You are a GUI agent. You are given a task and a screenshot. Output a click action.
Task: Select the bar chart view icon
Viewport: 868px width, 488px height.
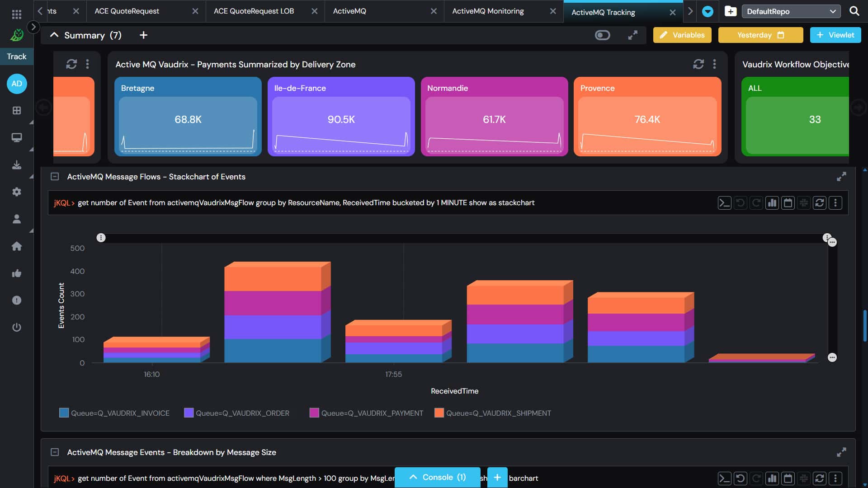[772, 203]
